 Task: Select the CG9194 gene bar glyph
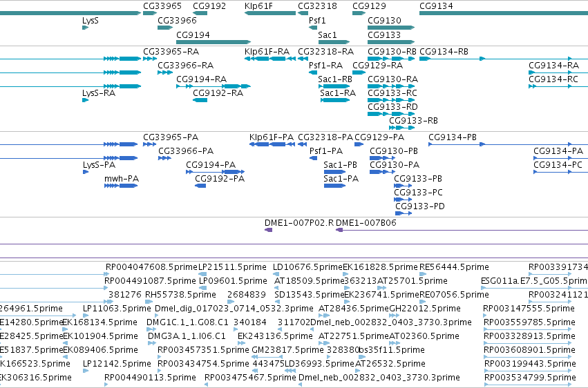pos(214,42)
